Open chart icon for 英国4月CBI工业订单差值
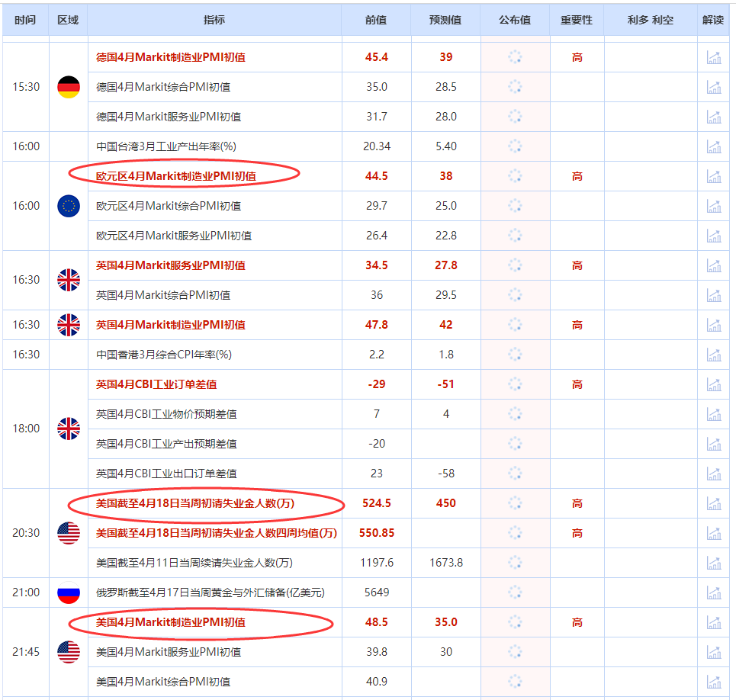This screenshot has width=736, height=700. (714, 384)
